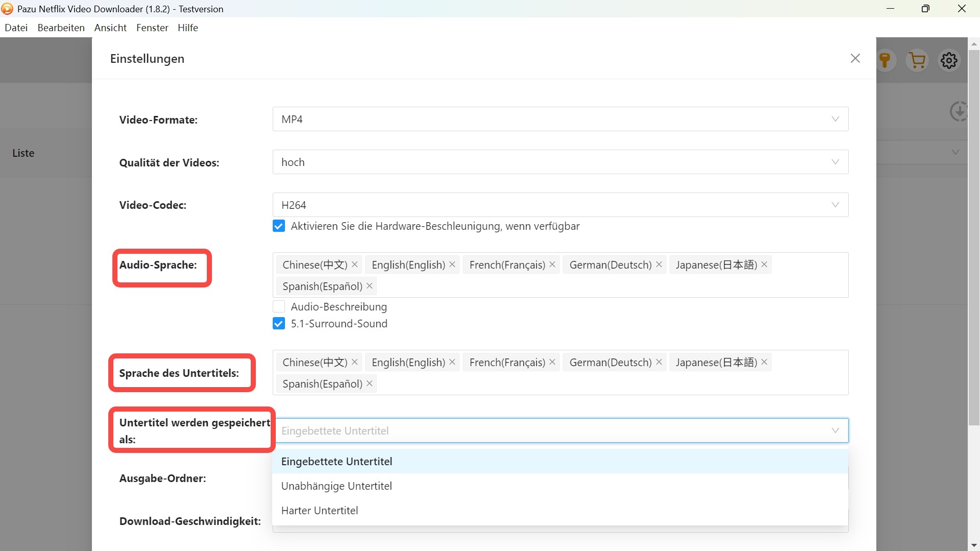
Task: Open the Bearbeiten menu
Action: coord(61,28)
